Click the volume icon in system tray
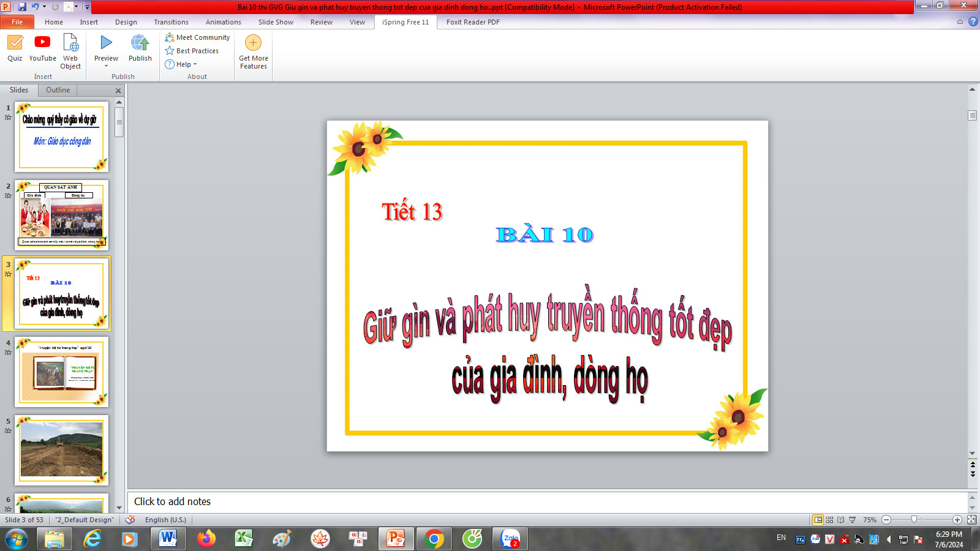The image size is (980, 551). [x=889, y=539]
